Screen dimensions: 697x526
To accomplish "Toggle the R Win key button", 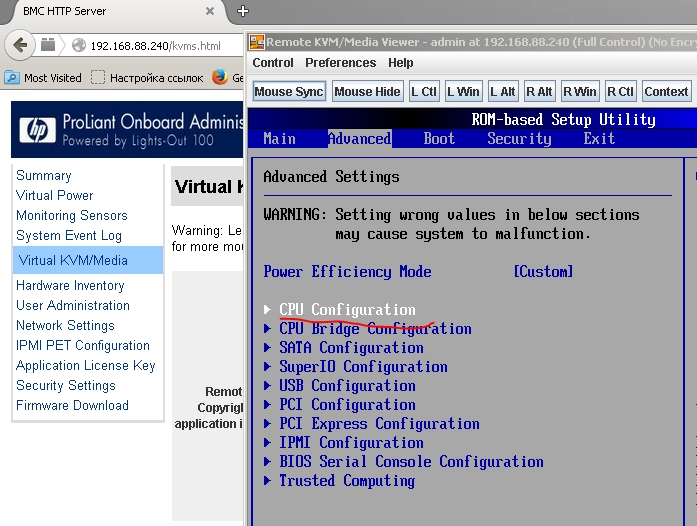I will click(580, 92).
